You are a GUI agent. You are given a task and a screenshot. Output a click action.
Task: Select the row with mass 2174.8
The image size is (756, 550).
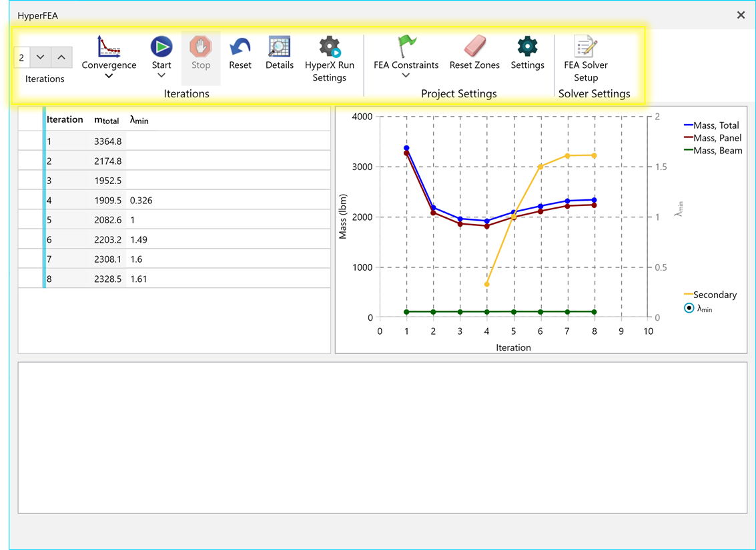click(x=174, y=161)
